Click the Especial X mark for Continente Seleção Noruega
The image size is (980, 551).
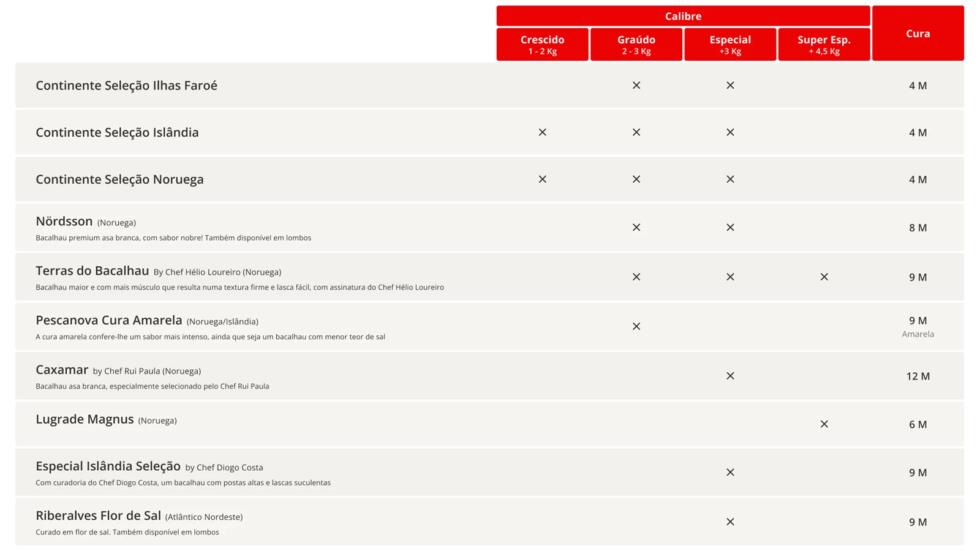click(730, 179)
